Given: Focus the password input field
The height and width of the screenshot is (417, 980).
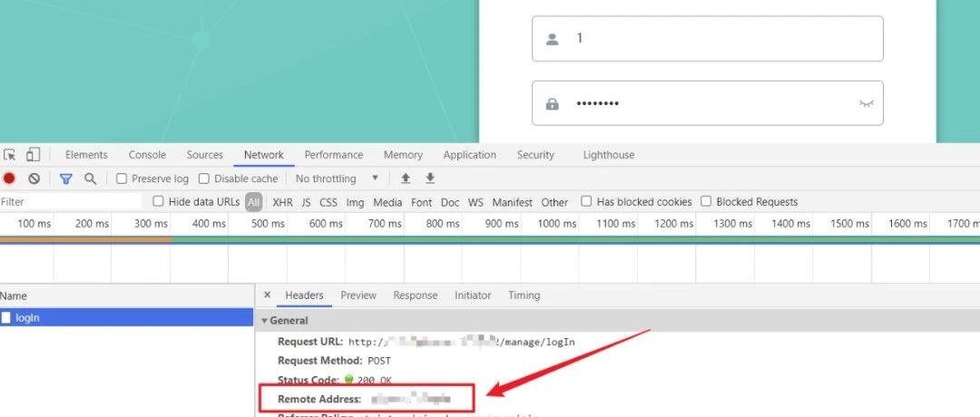Looking at the screenshot, I should tap(708, 103).
